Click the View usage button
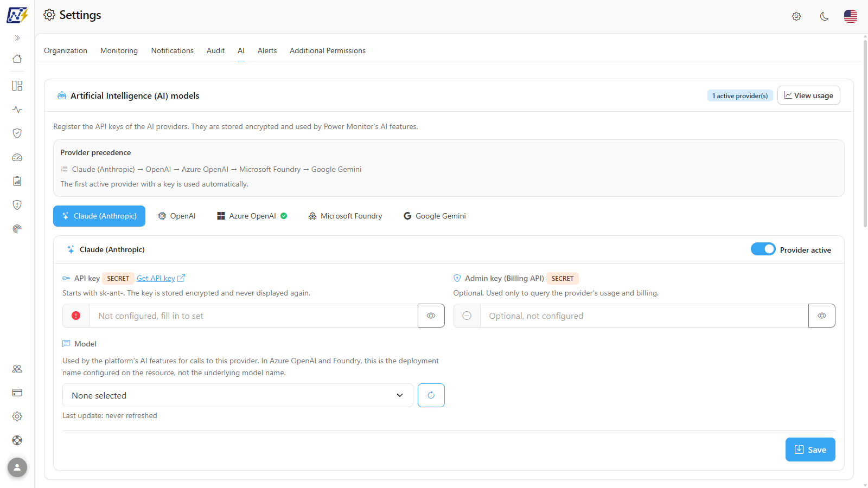The image size is (868, 488). pyautogui.click(x=809, y=95)
